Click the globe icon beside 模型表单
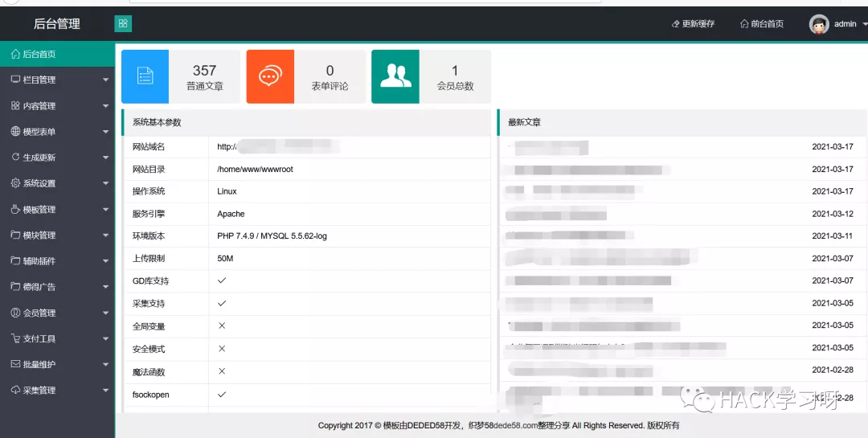Image resolution: width=868 pixels, height=438 pixels. click(15, 132)
